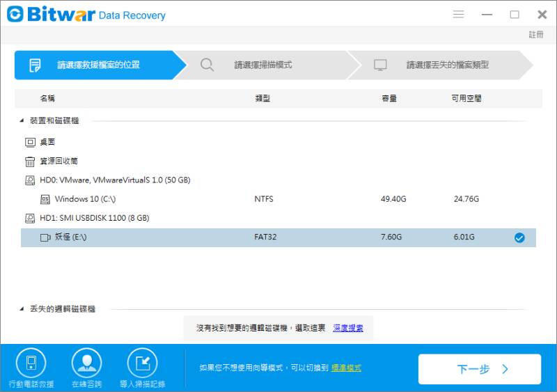This screenshot has height=392, width=557.
Task: Click the USB drive icon for E:
Action: 45,237
